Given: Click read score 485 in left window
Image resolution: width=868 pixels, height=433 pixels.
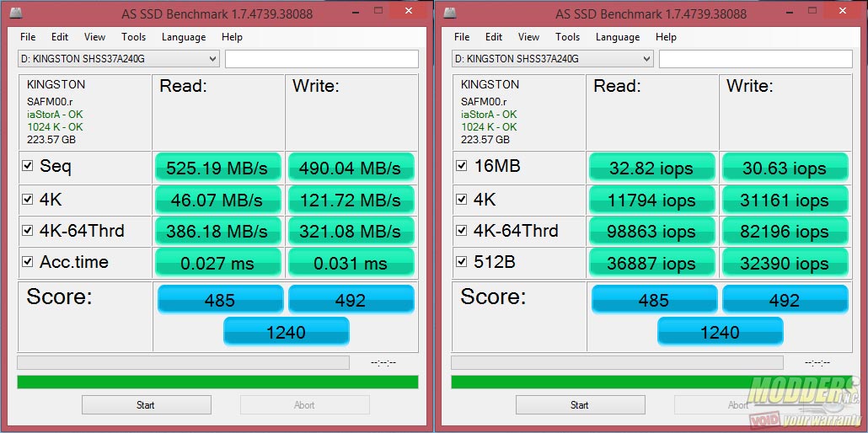Looking at the screenshot, I should tap(220, 300).
